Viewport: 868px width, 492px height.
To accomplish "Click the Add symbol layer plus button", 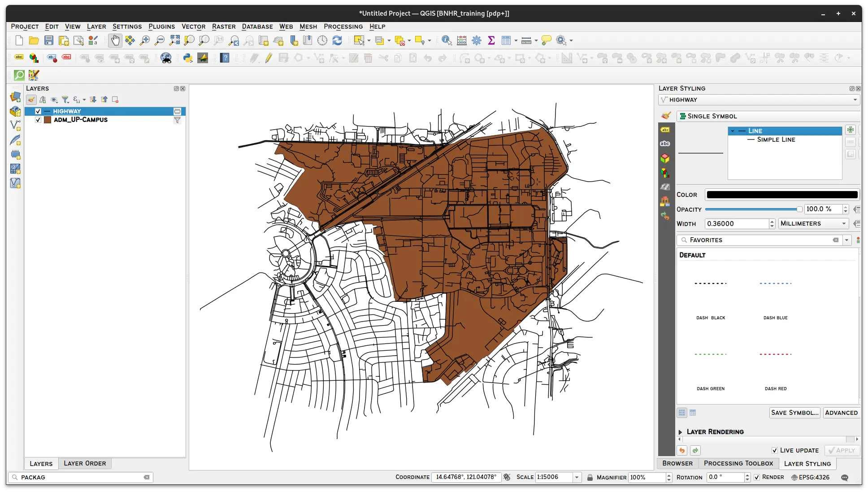I will pos(851,130).
